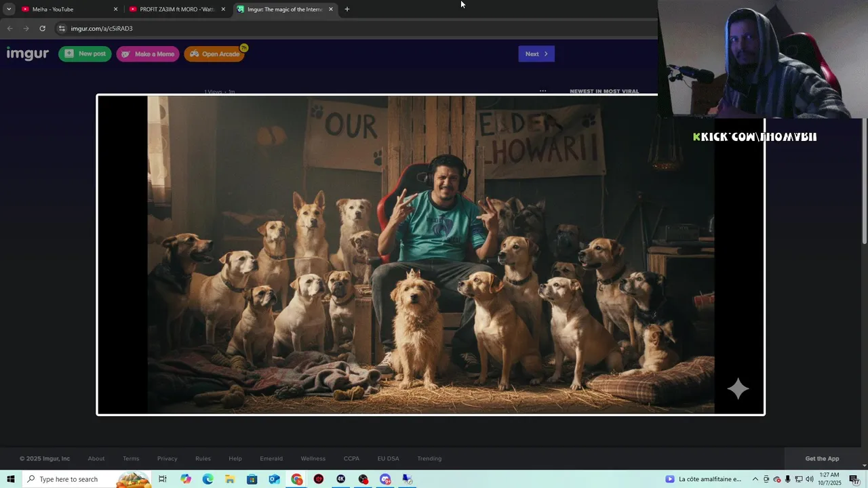This screenshot has height=488, width=868.
Task: Open Microsoft Edge from the taskbar
Action: pyautogui.click(x=208, y=479)
